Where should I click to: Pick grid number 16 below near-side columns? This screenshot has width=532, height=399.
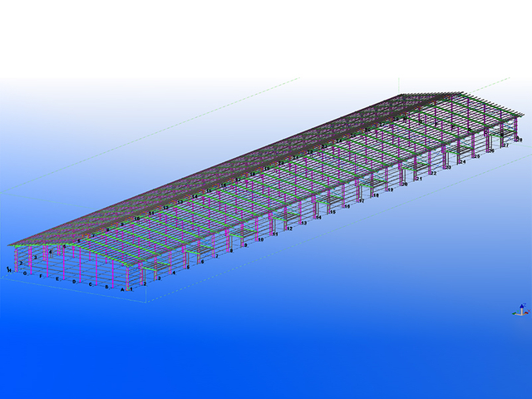click(347, 206)
